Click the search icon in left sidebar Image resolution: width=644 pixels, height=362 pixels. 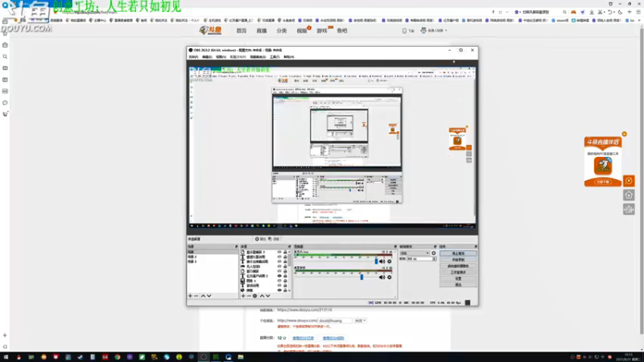click(5, 56)
